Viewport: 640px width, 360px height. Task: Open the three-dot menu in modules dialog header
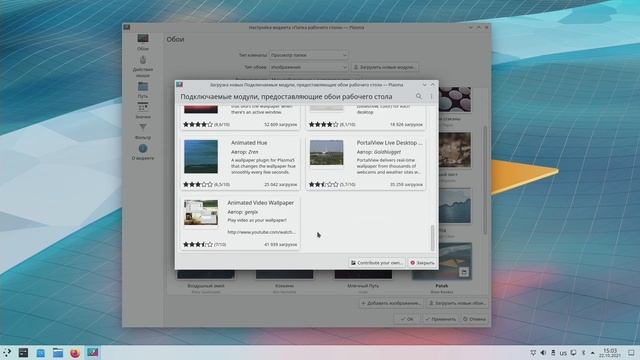click(431, 96)
